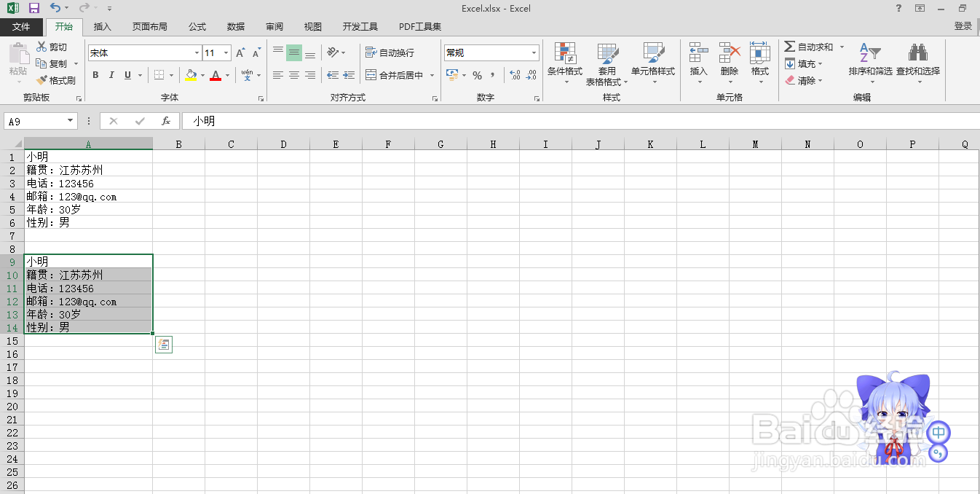
Task: Click the phonetic guide wén icon
Action: [248, 75]
